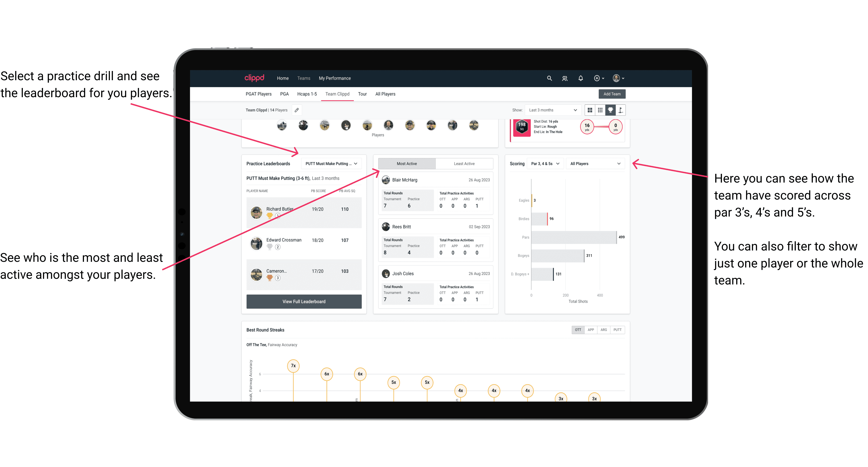
Task: Click View Full Leaderboard button
Action: pos(304,301)
